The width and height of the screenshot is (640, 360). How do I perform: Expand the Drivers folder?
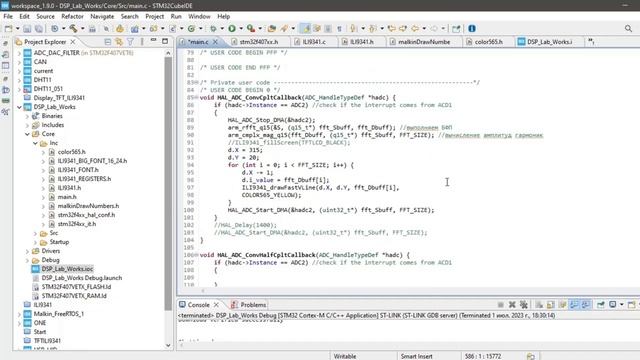pyautogui.click(x=27, y=251)
